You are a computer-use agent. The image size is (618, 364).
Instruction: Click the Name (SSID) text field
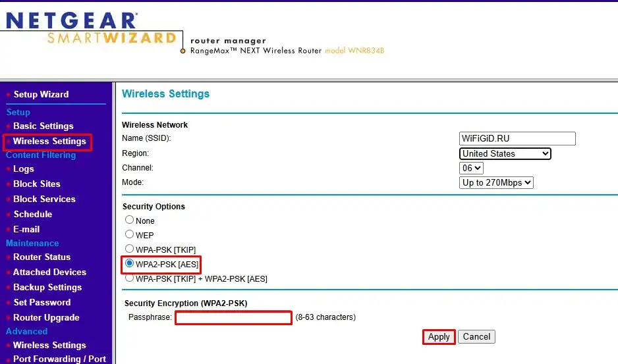pyautogui.click(x=517, y=139)
